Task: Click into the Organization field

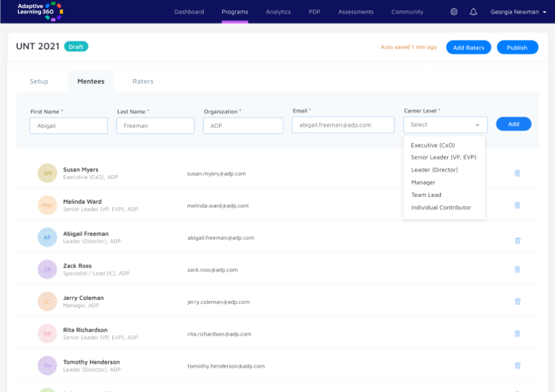Action: coord(243,126)
